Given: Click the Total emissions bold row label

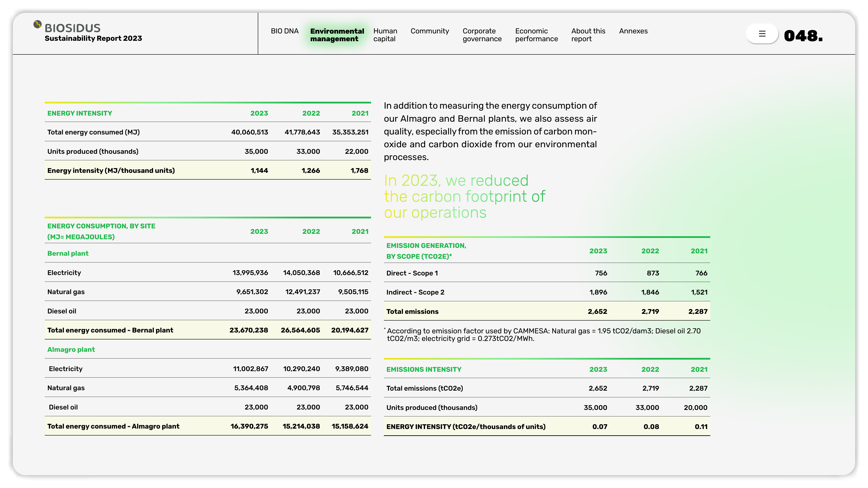Looking at the screenshot, I should click(412, 311).
